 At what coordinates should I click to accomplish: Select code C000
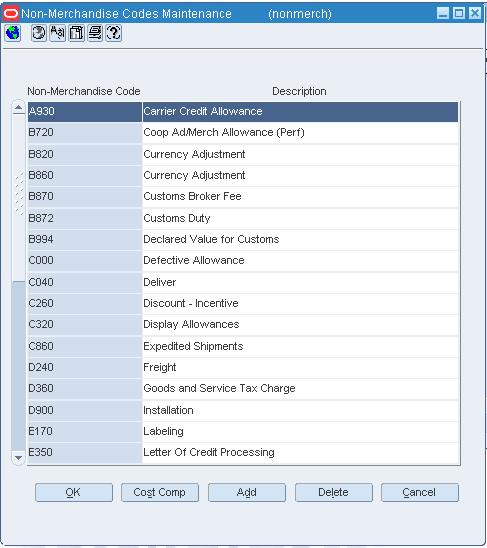pos(85,261)
